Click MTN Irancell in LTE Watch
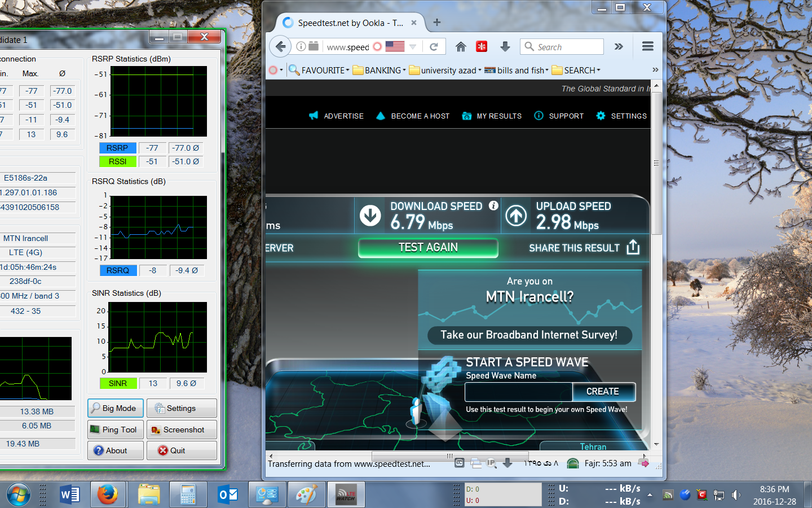This screenshot has height=508, width=812. coord(26,238)
